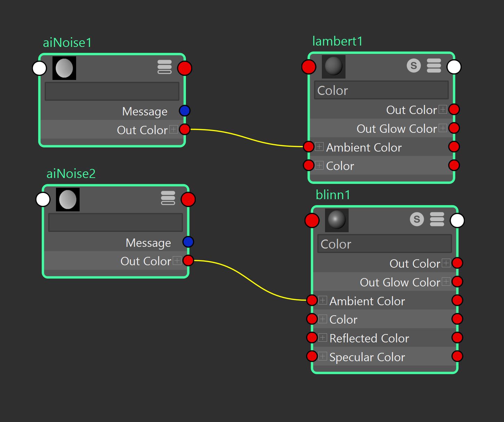Expand lambert1 Out Glow Color plus
This screenshot has height=422, width=504.
pyautogui.click(x=442, y=128)
